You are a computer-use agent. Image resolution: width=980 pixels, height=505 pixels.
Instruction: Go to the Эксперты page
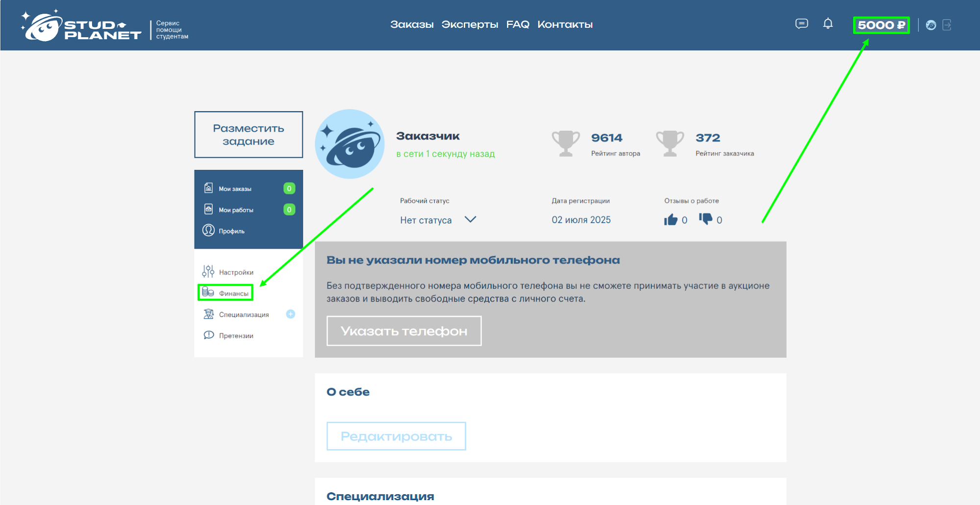point(470,24)
